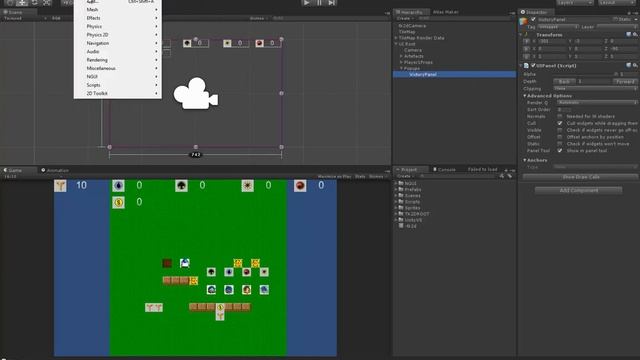Select the Scale transform tool
Viewport: 640px width, 360px height.
(47, 2)
